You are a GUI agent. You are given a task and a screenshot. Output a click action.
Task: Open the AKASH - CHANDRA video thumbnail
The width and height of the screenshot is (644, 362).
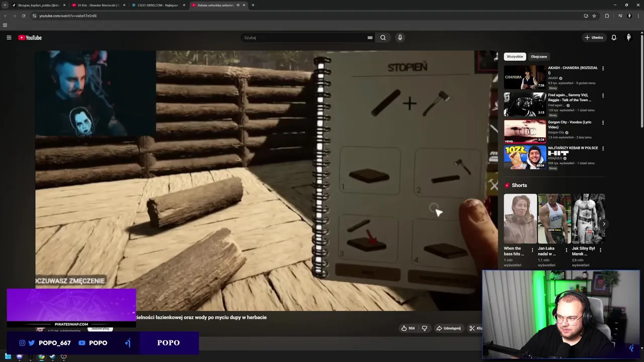coord(525,77)
